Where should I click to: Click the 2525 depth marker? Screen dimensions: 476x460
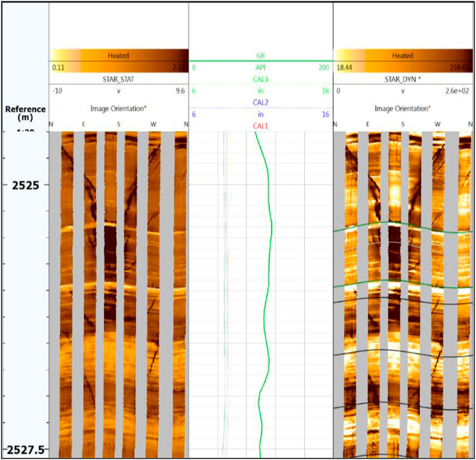[x=26, y=185]
